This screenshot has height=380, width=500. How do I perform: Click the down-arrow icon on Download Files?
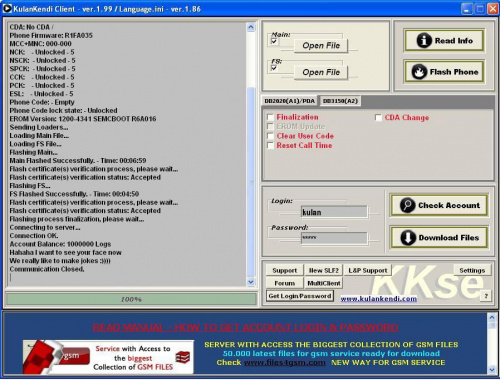click(408, 237)
